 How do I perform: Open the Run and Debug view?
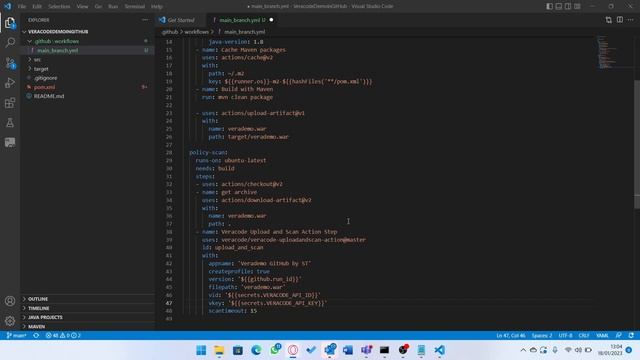pyautogui.click(x=10, y=83)
